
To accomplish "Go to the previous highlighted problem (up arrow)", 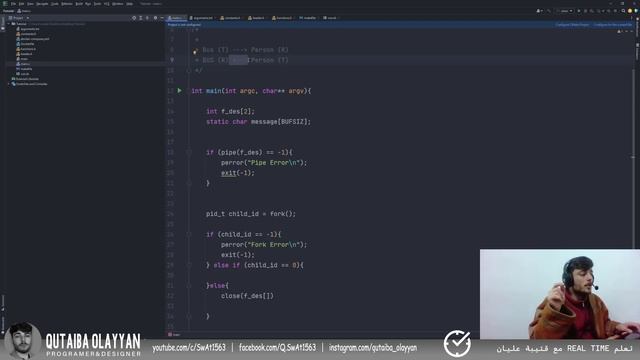I will click(x=627, y=31).
